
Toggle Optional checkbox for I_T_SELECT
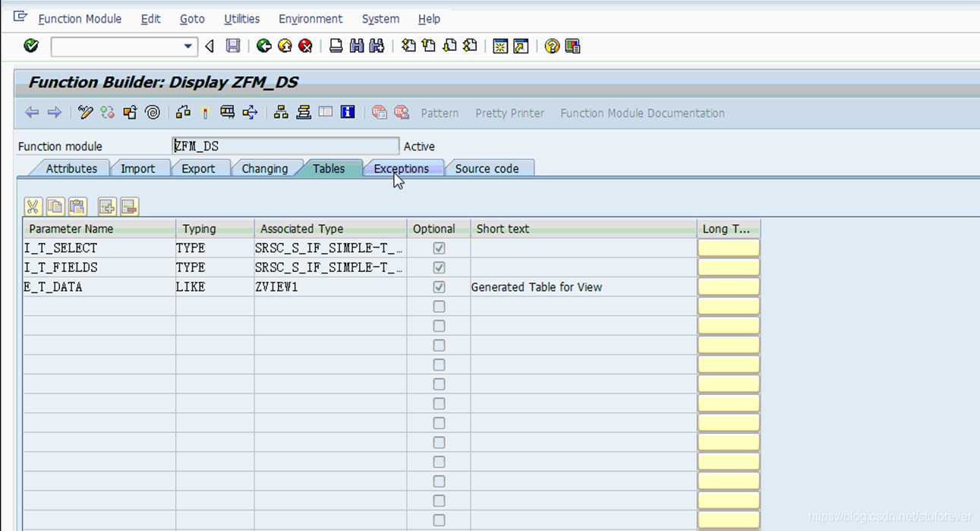[x=439, y=248]
